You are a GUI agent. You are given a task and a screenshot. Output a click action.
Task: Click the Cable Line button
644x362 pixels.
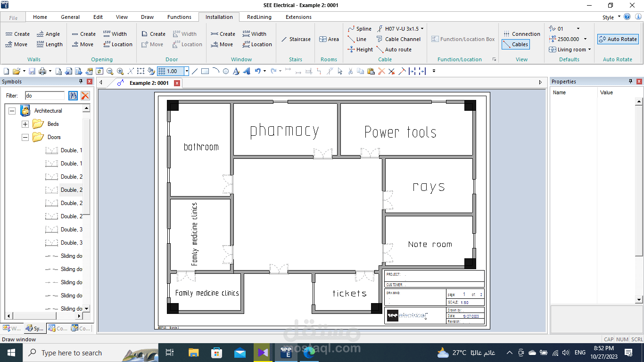pos(357,39)
